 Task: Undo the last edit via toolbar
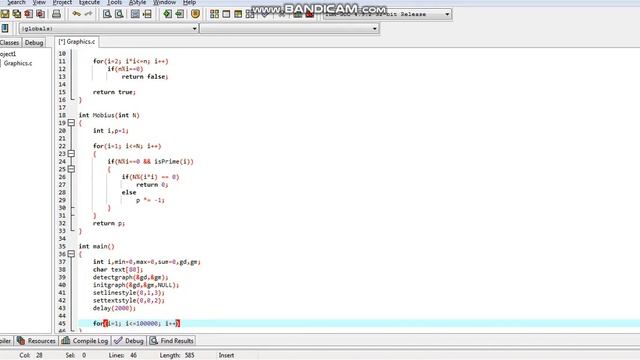(x=76, y=14)
